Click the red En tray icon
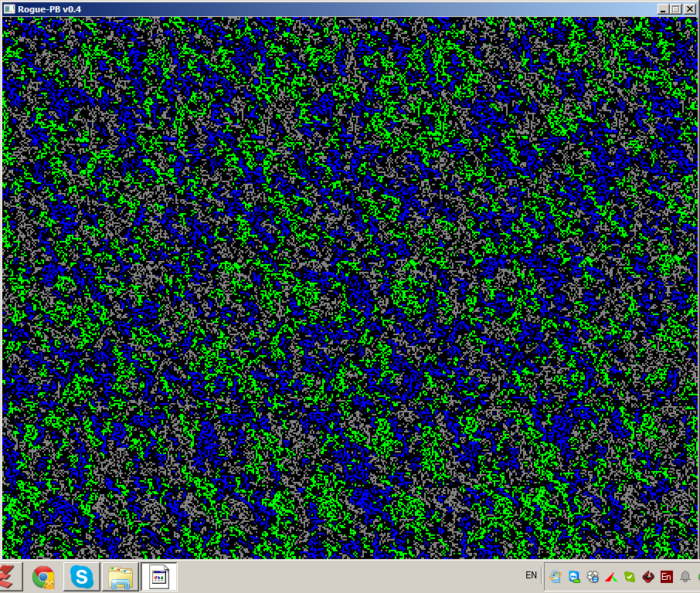The image size is (700, 593). [667, 576]
